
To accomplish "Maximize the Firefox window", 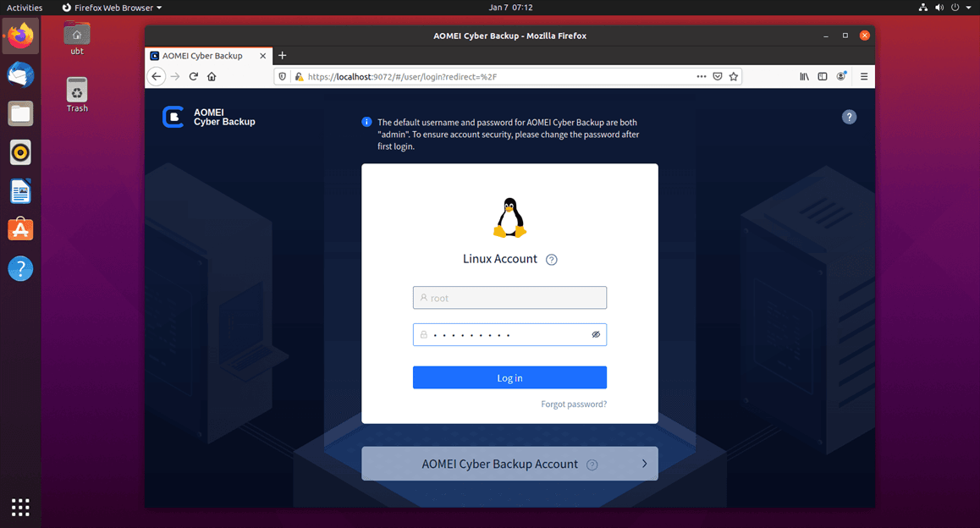I will tap(845, 36).
